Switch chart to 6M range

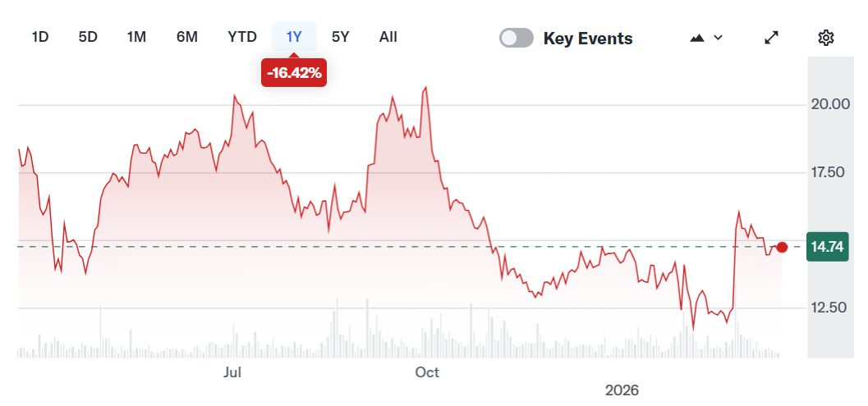click(x=186, y=37)
